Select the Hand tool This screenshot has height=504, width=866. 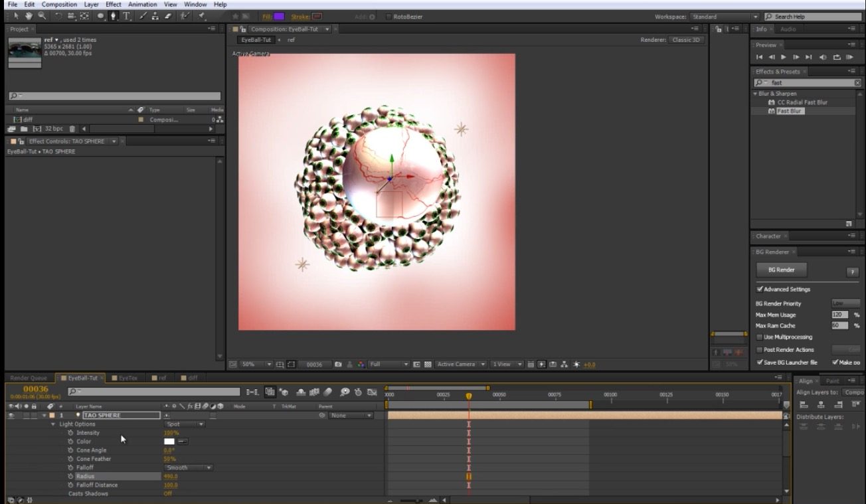(29, 16)
